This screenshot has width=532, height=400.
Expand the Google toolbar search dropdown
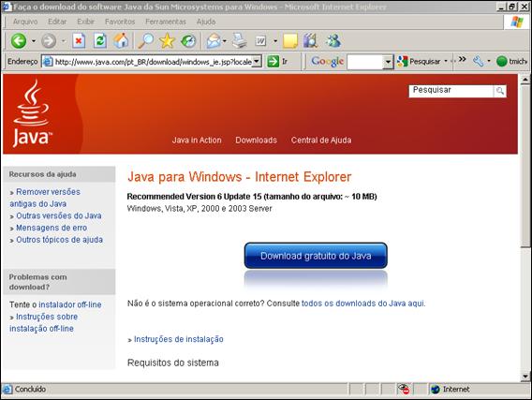tap(388, 62)
